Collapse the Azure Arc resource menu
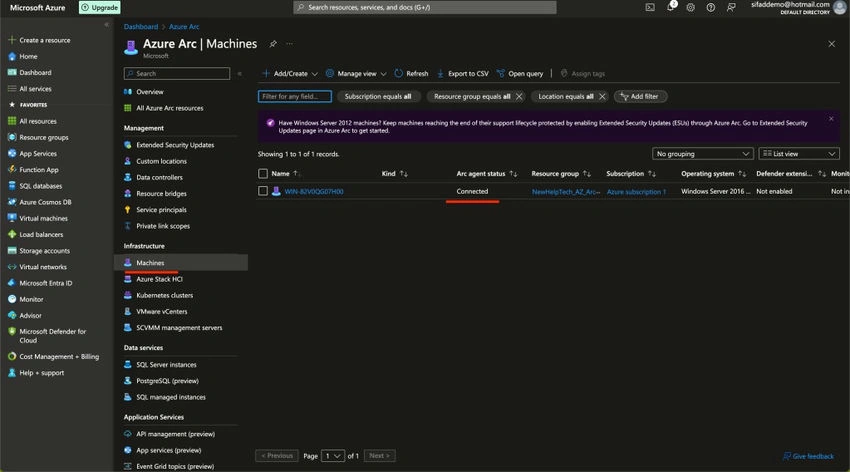 point(239,74)
